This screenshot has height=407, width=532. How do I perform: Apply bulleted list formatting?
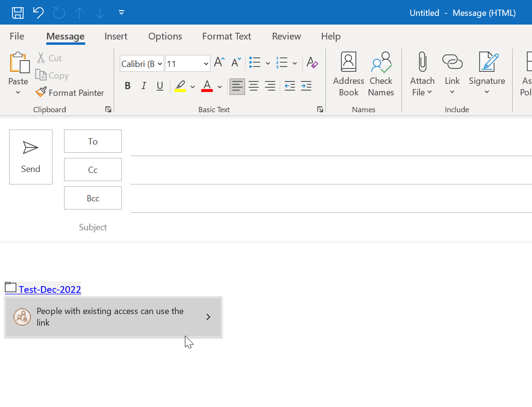(x=255, y=63)
